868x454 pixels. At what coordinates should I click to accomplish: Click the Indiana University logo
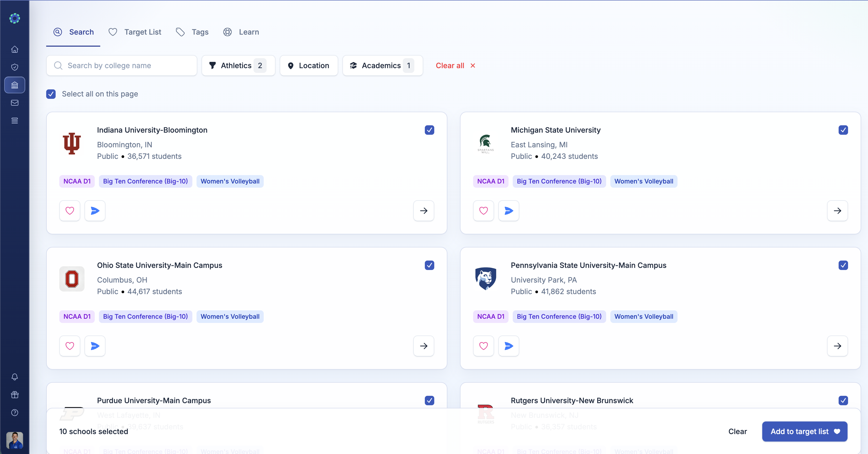72,144
